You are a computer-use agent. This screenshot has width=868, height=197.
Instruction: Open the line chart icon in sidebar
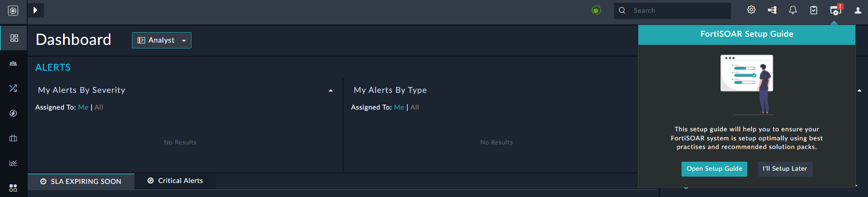click(x=13, y=163)
